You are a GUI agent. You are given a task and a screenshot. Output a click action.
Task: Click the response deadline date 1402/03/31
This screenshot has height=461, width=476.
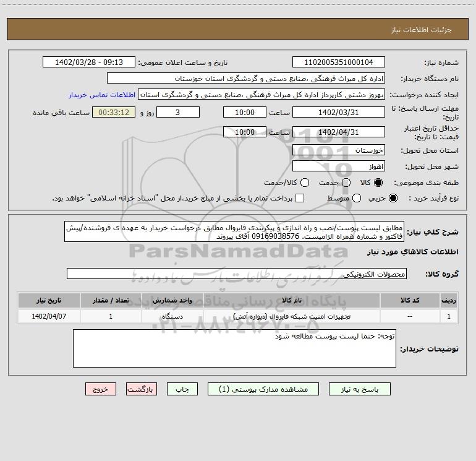click(339, 112)
